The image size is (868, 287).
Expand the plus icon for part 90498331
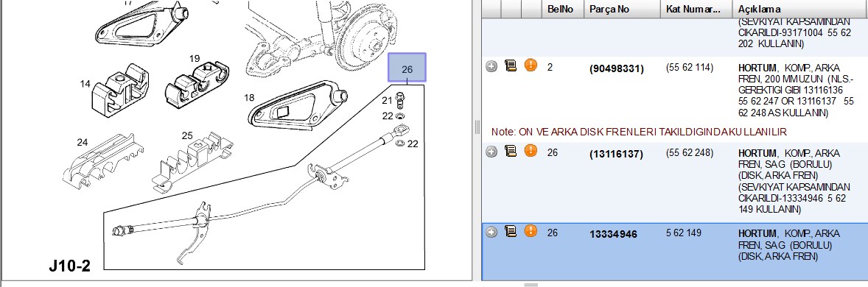click(491, 66)
